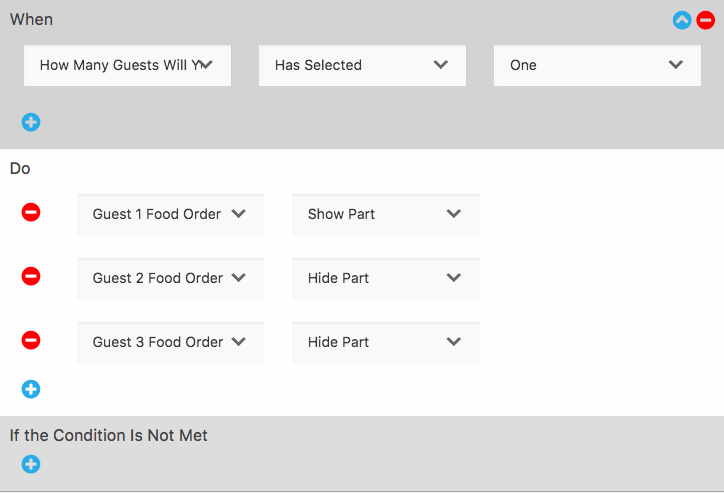Collapse the When condition with blue chevron
Viewport: 724px width, 493px height.
click(x=682, y=20)
